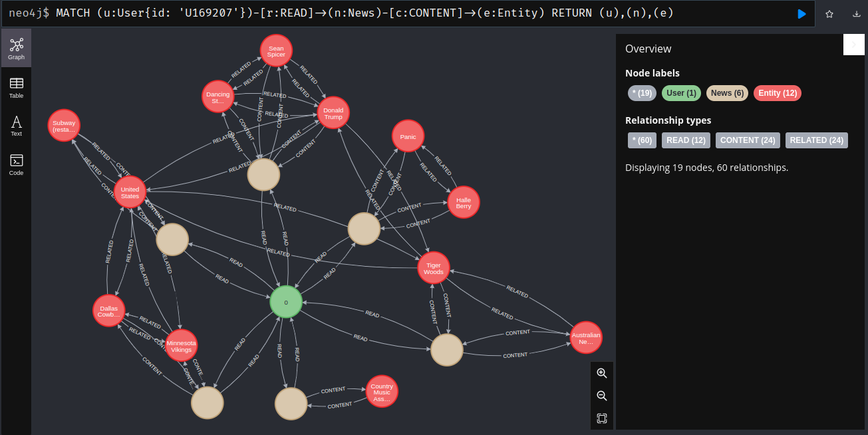Save query to favorites with star icon
This screenshot has width=868, height=435.
(829, 14)
